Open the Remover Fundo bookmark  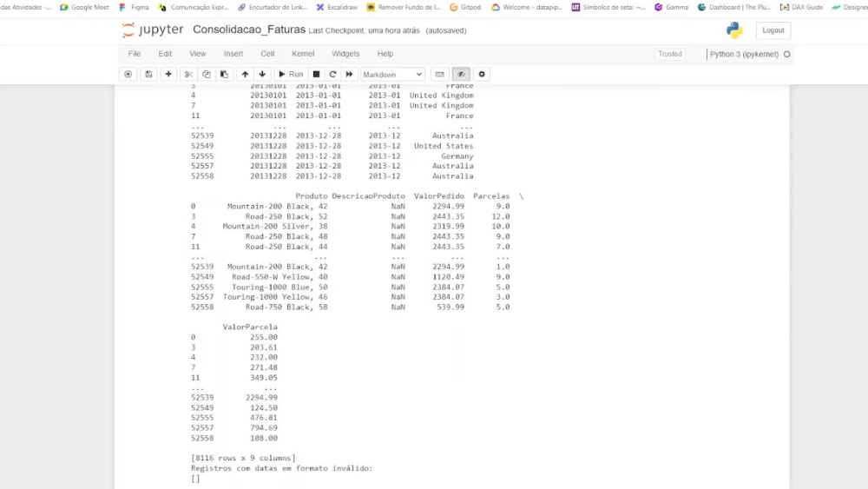coord(404,7)
